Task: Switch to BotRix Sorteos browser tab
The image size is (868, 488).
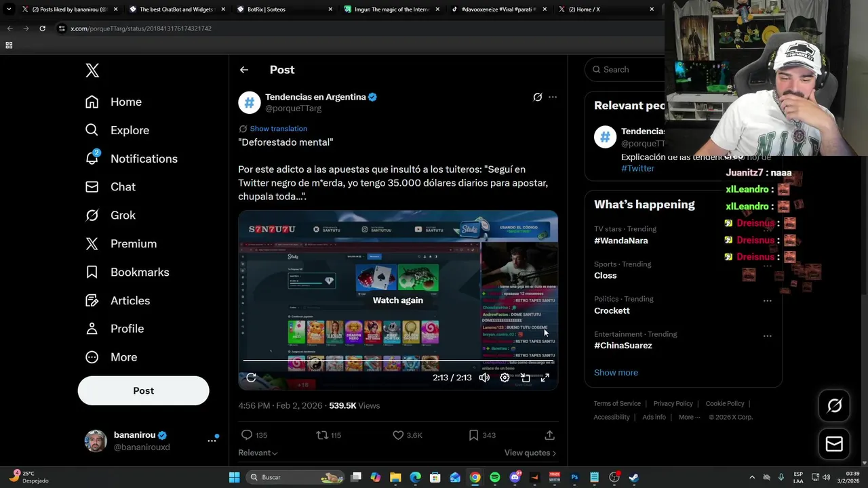Action: click(285, 9)
